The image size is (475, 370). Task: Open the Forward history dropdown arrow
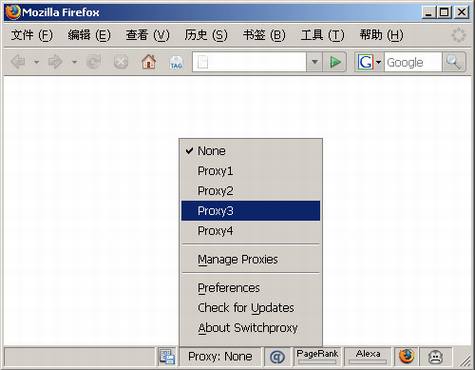(74, 62)
